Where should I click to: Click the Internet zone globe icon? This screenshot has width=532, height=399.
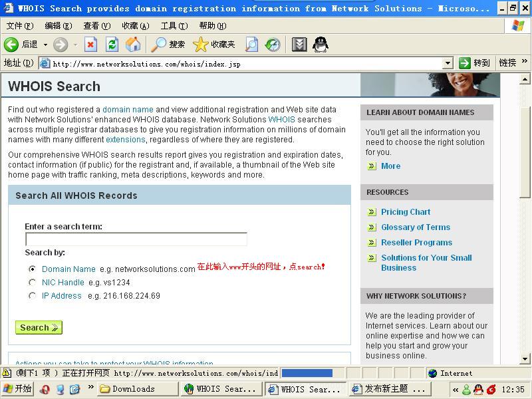433,373
